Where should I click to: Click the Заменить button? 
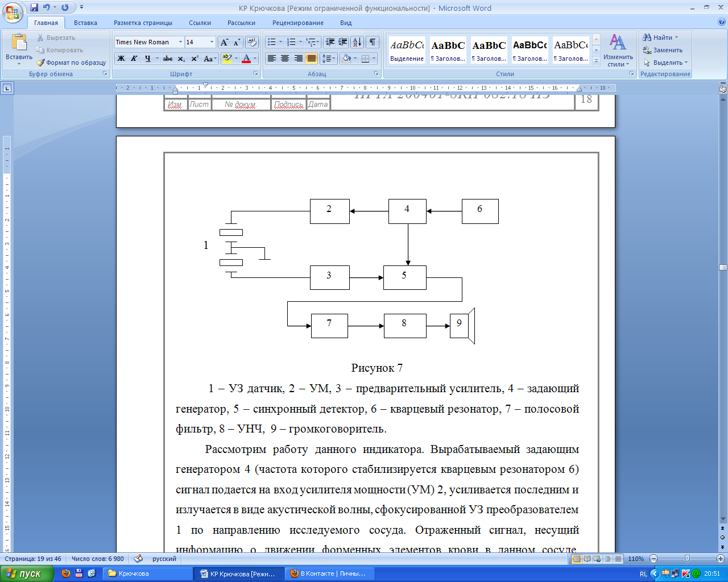point(663,50)
